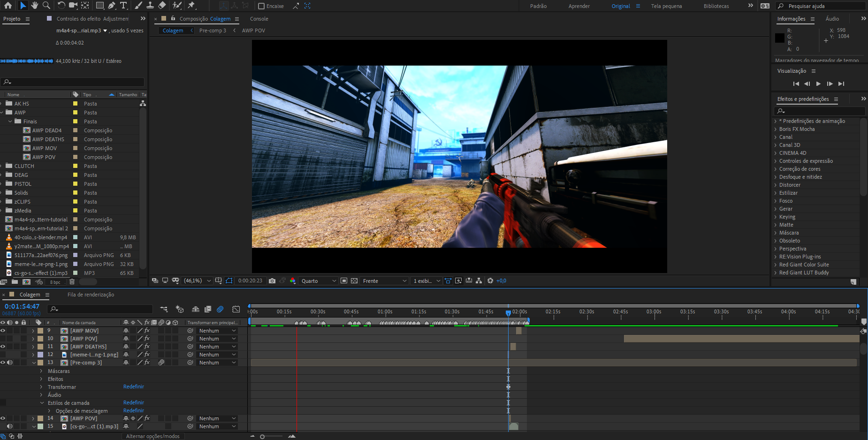This screenshot has height=440, width=868.
Task: Open the Rectangle shape tool
Action: [x=99, y=6]
